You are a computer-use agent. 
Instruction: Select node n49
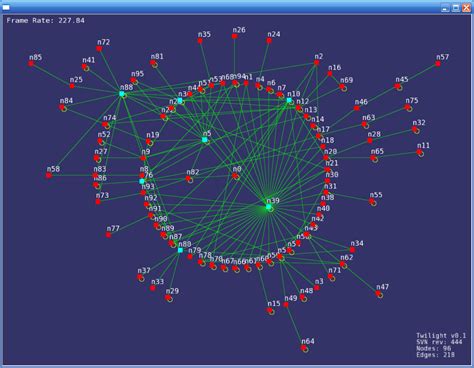pos(286,305)
